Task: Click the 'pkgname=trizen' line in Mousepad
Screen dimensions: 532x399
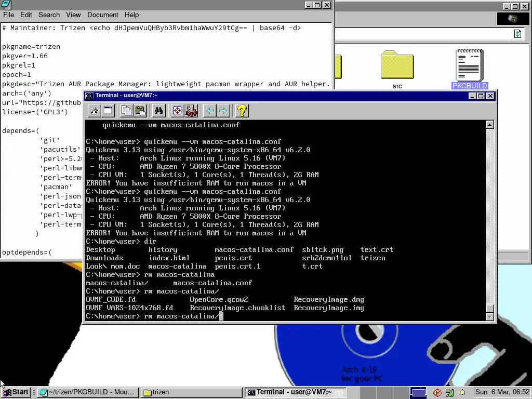Action: click(x=31, y=46)
